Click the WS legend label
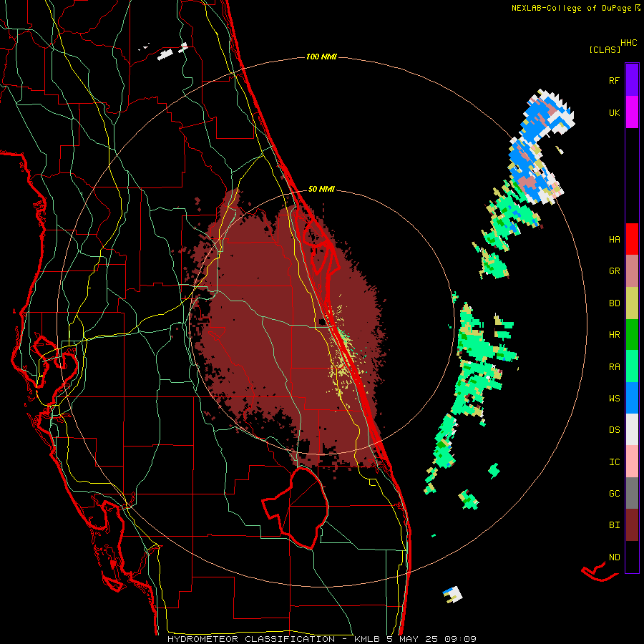Screen dimensions: 644x644 tap(614, 399)
